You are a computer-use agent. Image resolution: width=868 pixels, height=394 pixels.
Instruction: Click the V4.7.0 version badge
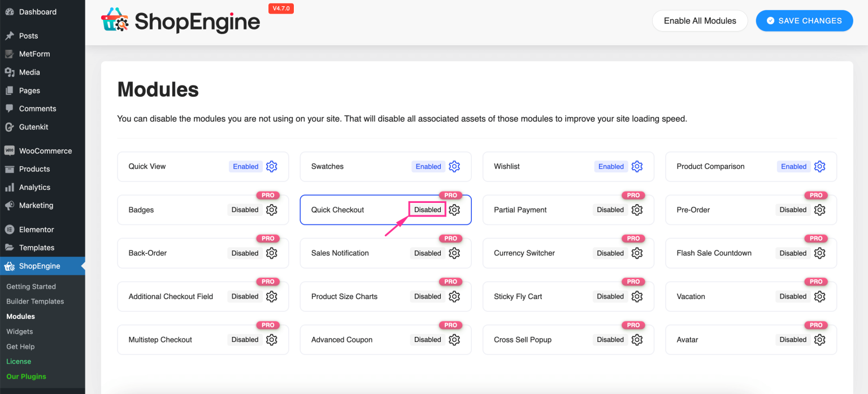click(x=281, y=8)
